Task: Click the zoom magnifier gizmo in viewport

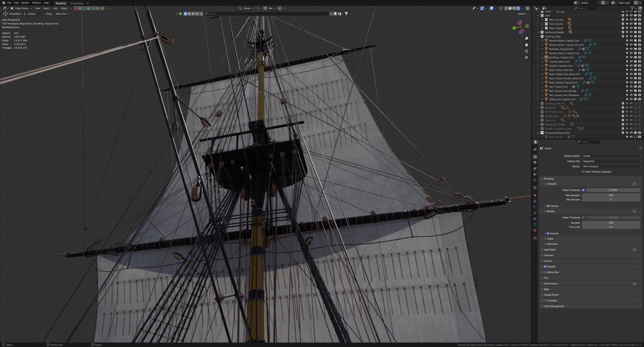Action: pyautogui.click(x=526, y=38)
